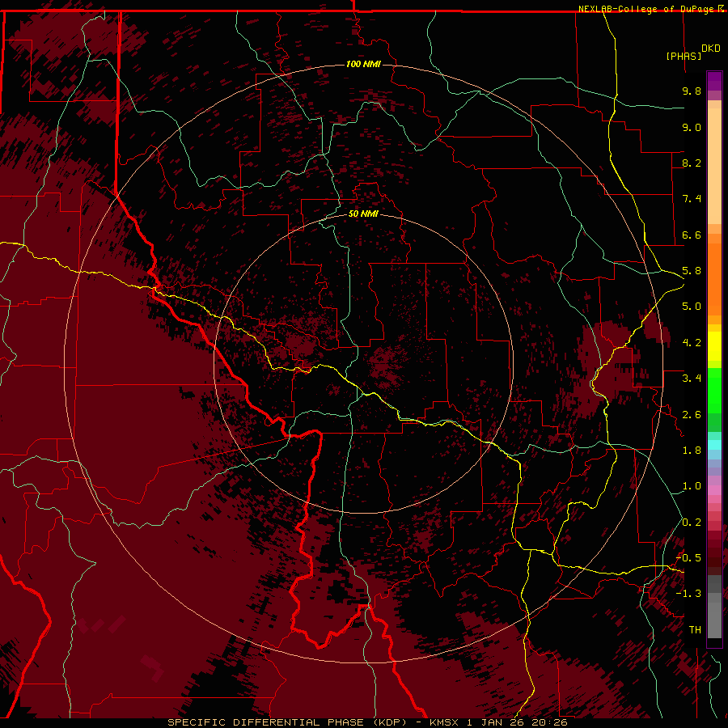728x728 pixels.
Task: Click the -1.3 legend value
Action: pyautogui.click(x=688, y=594)
